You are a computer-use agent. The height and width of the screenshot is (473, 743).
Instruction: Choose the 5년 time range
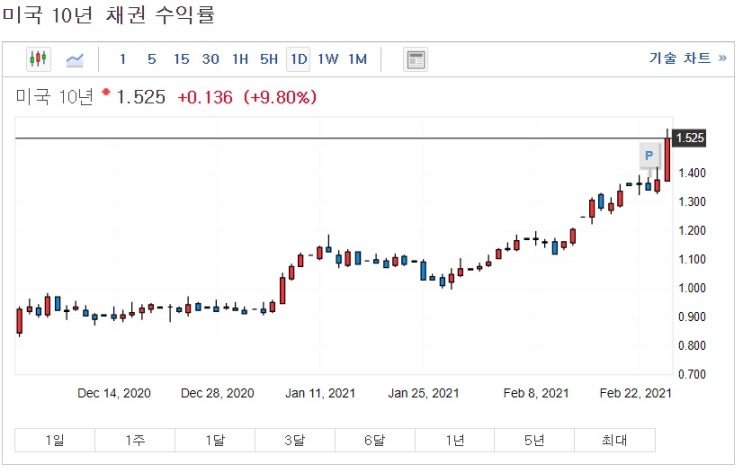535,440
